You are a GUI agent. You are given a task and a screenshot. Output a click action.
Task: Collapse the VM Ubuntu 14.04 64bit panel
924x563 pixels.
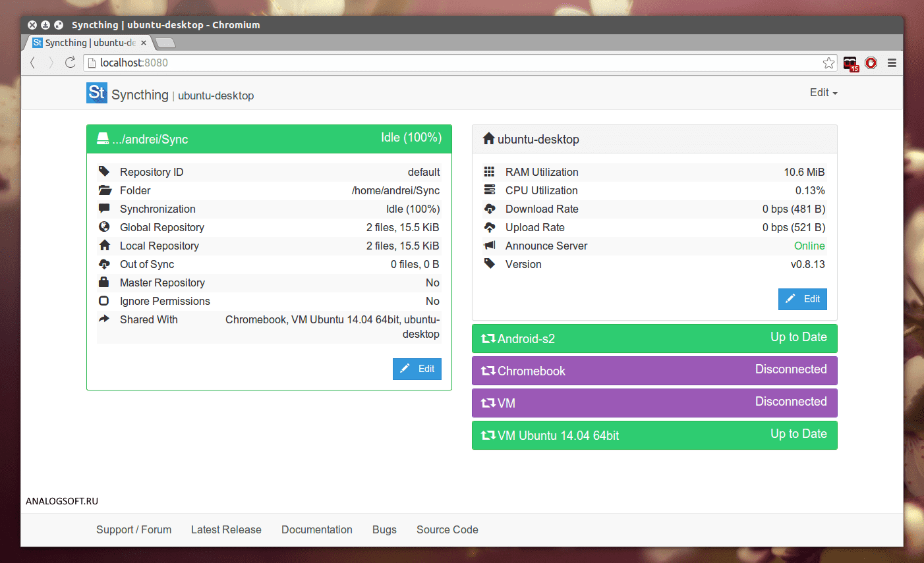point(654,435)
